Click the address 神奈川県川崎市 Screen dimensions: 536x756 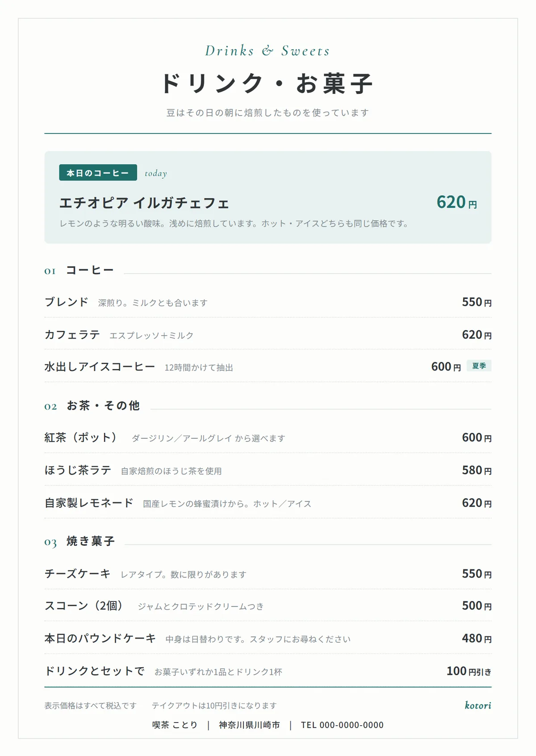tap(249, 725)
